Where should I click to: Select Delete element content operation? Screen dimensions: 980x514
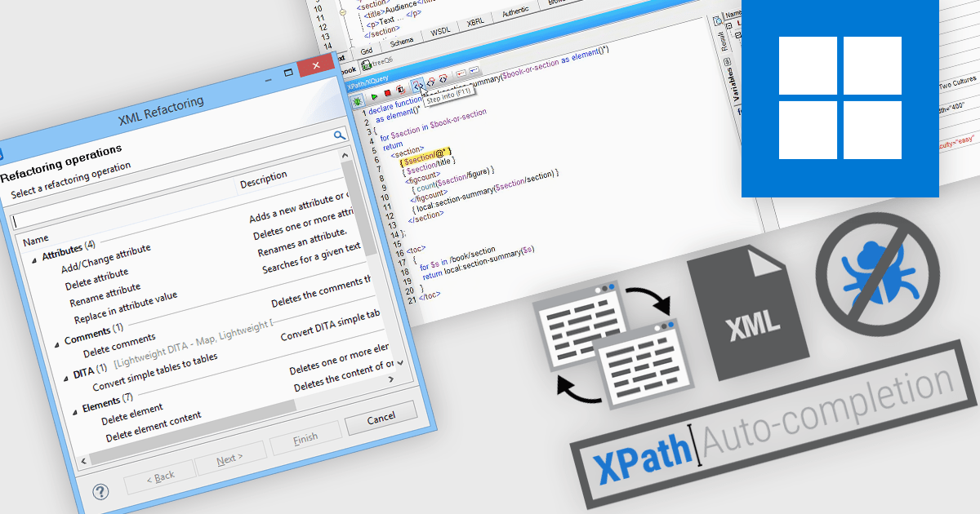pos(153,427)
